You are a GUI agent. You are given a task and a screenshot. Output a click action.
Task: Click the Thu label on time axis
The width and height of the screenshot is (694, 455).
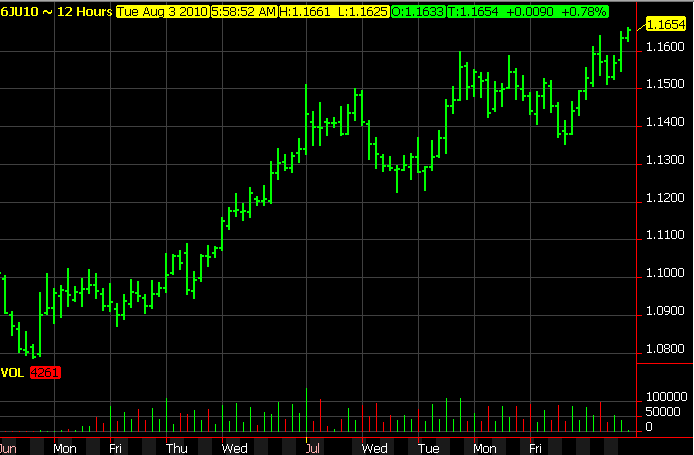coord(177,448)
